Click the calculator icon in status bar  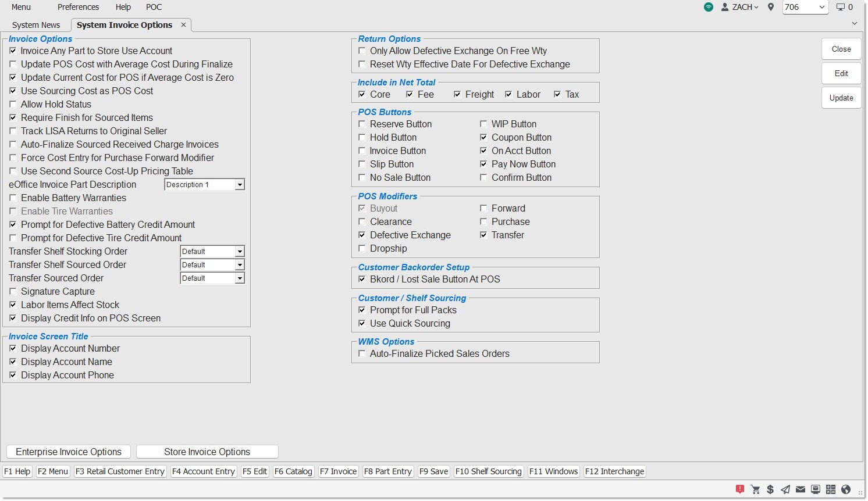(830, 489)
